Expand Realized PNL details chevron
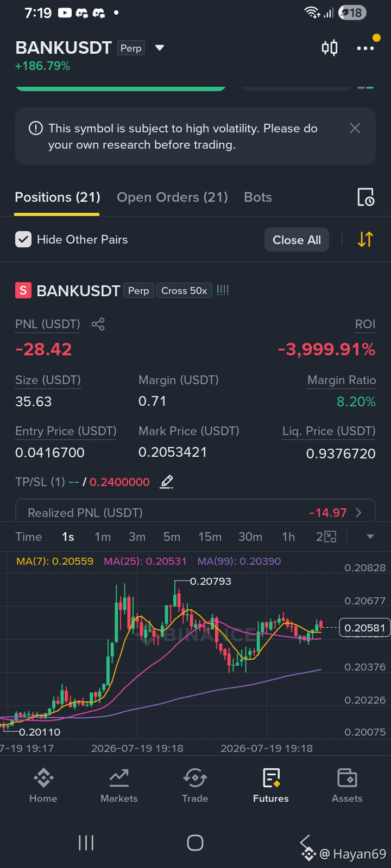The height and width of the screenshot is (868, 391). pyautogui.click(x=358, y=513)
